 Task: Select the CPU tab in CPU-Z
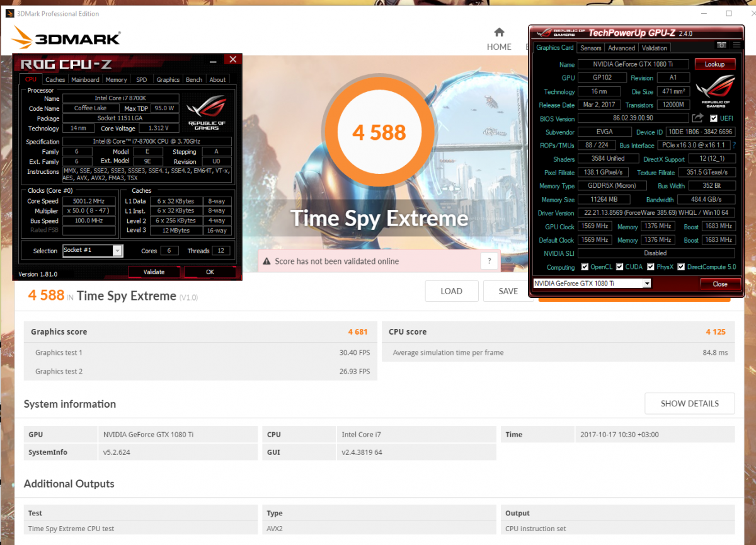31,79
